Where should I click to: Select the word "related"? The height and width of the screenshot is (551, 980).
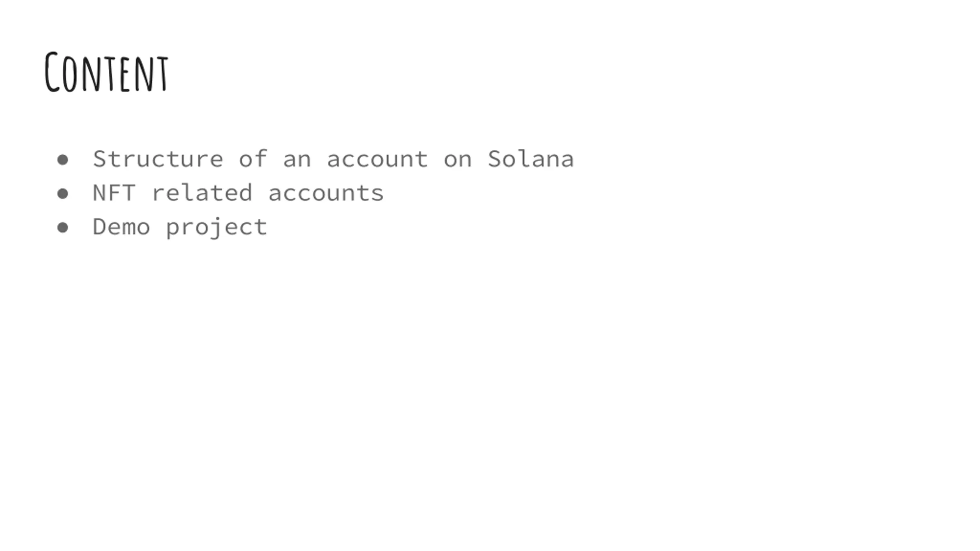(x=202, y=193)
